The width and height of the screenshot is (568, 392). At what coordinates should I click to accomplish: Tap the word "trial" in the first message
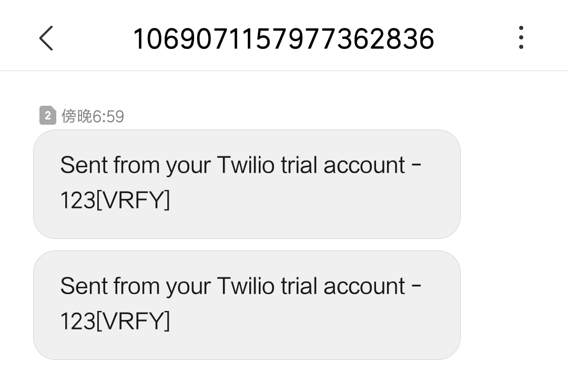pos(299,165)
